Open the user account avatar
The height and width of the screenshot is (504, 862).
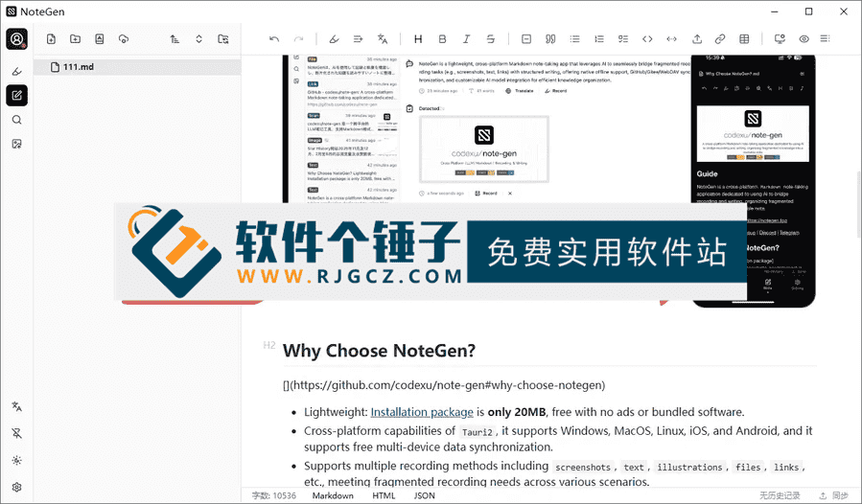(17, 39)
